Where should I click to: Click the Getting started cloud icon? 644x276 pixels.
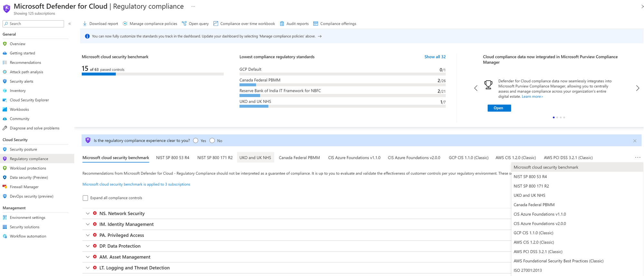click(5, 53)
